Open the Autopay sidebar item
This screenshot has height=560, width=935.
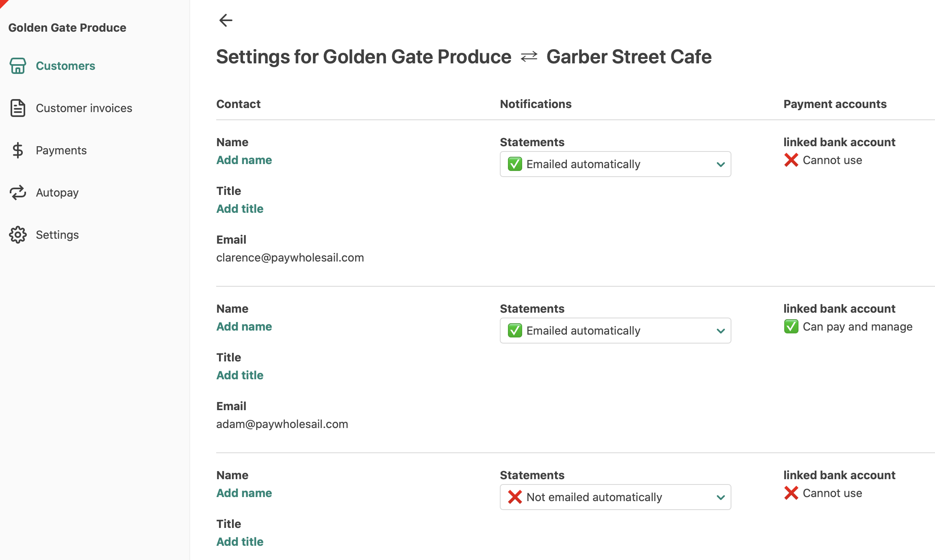pyautogui.click(x=57, y=192)
